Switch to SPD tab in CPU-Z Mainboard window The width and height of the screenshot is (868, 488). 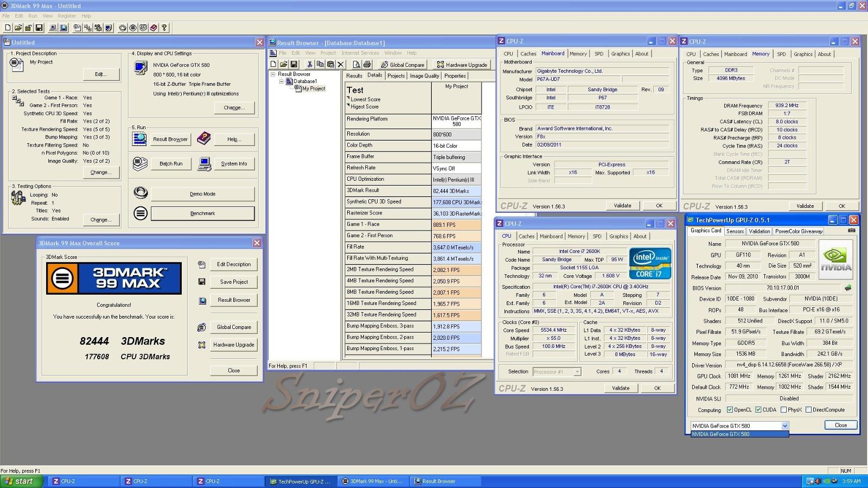coord(598,54)
